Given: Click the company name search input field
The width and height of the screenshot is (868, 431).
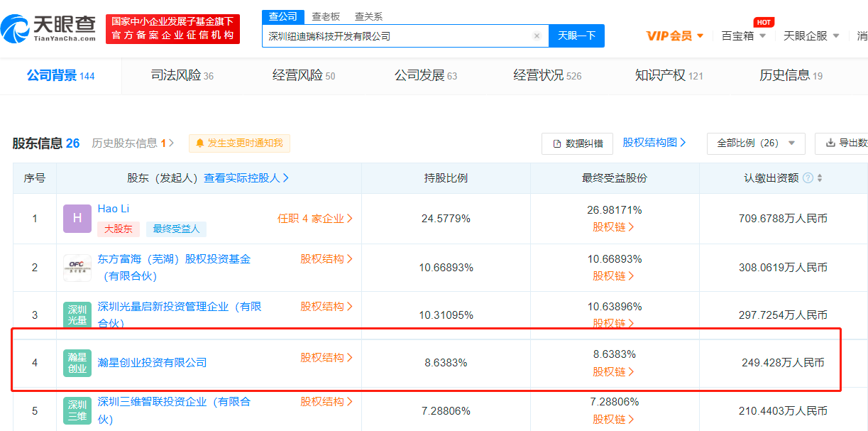Looking at the screenshot, I should (396, 36).
